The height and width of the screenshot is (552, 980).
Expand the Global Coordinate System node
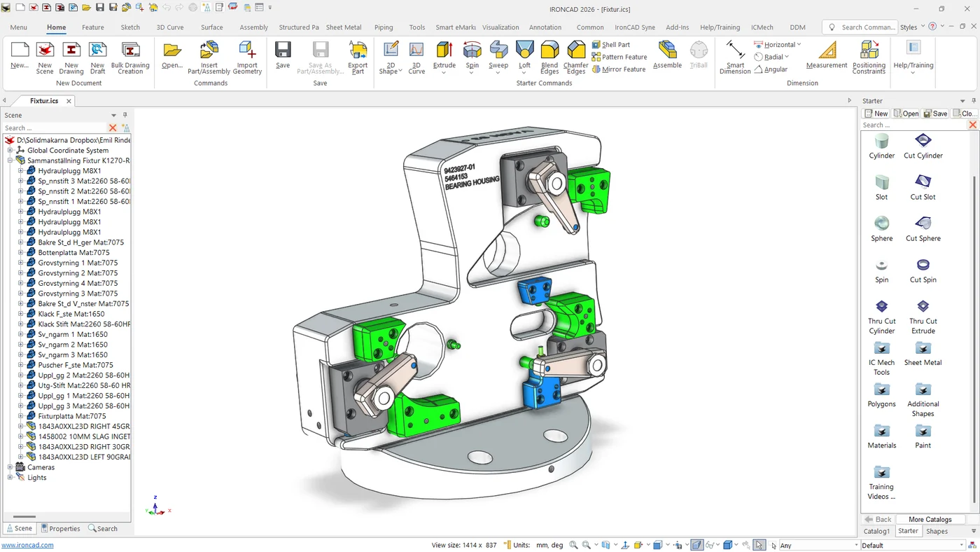(10, 151)
